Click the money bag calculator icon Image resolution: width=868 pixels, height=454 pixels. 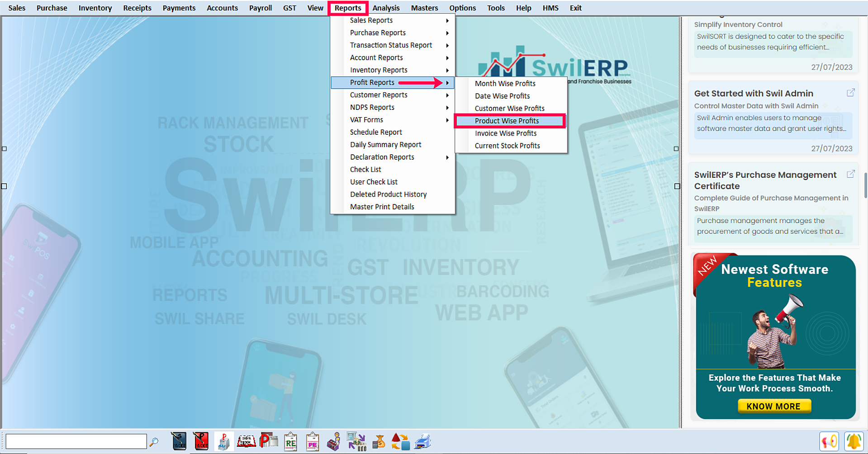pyautogui.click(x=379, y=442)
